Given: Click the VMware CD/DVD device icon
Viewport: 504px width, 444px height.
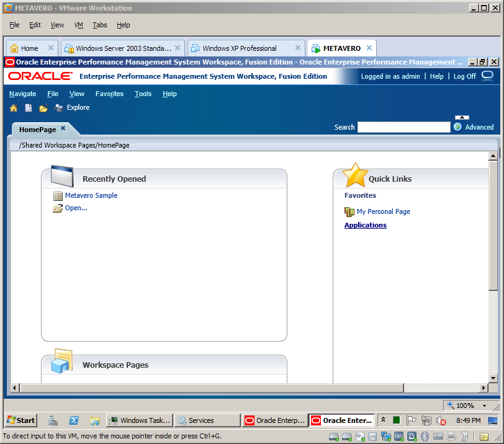Looking at the screenshot, I should coord(360,437).
